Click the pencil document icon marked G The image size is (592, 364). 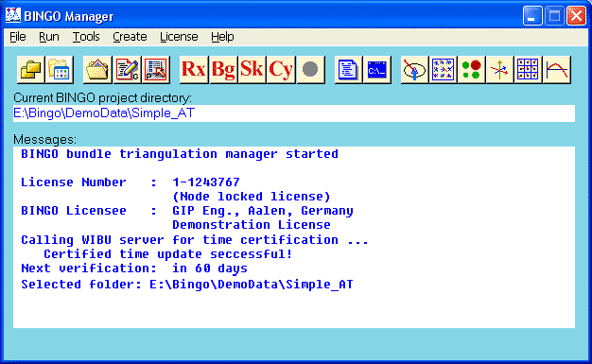pyautogui.click(x=127, y=70)
